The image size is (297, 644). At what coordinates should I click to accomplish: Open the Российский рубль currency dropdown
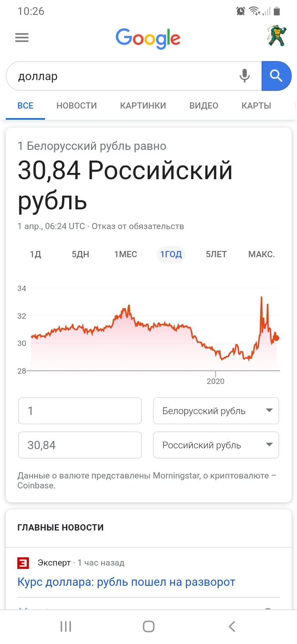click(216, 445)
